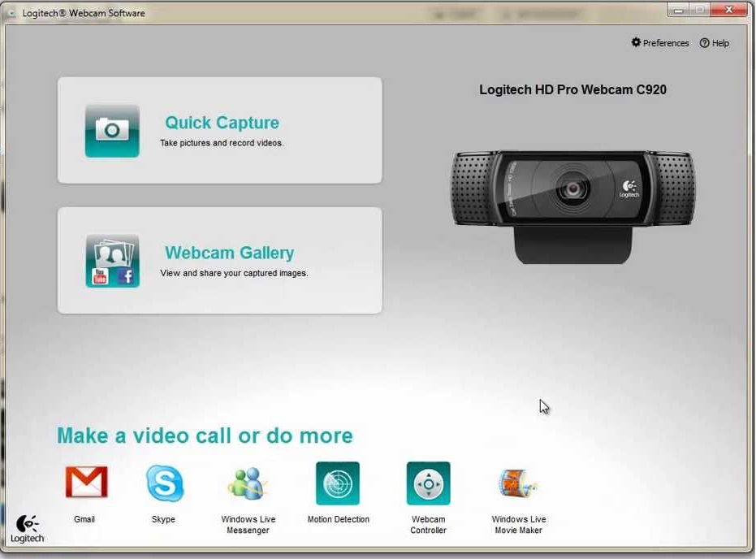Click the Logitech logo in the corner
This screenshot has height=559, width=756.
[27, 529]
